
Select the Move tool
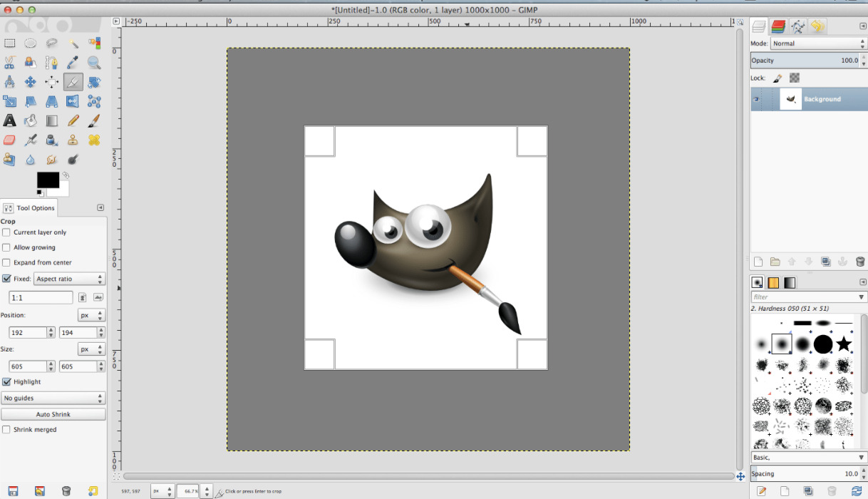(31, 82)
